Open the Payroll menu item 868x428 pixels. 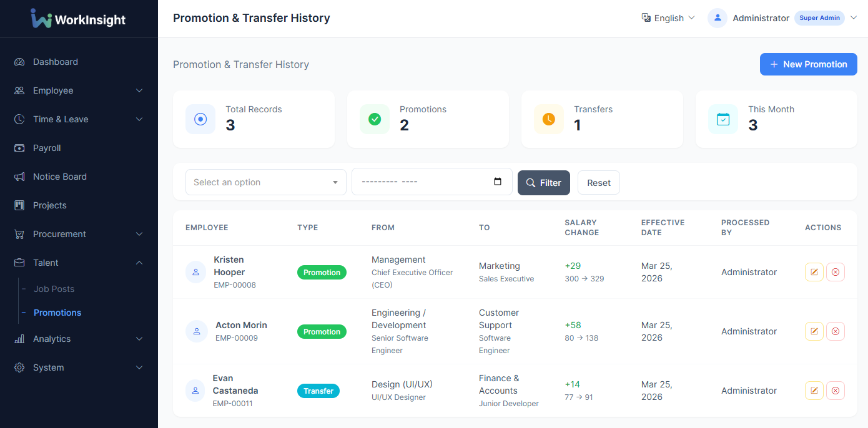[x=47, y=148]
